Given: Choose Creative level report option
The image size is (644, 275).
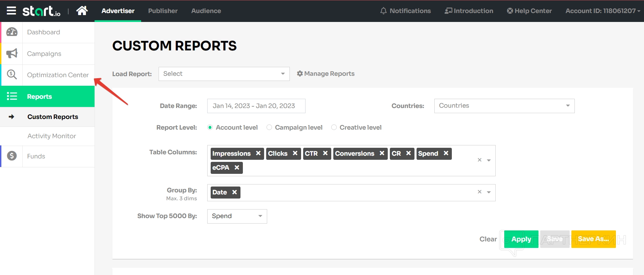Looking at the screenshot, I should 334,128.
